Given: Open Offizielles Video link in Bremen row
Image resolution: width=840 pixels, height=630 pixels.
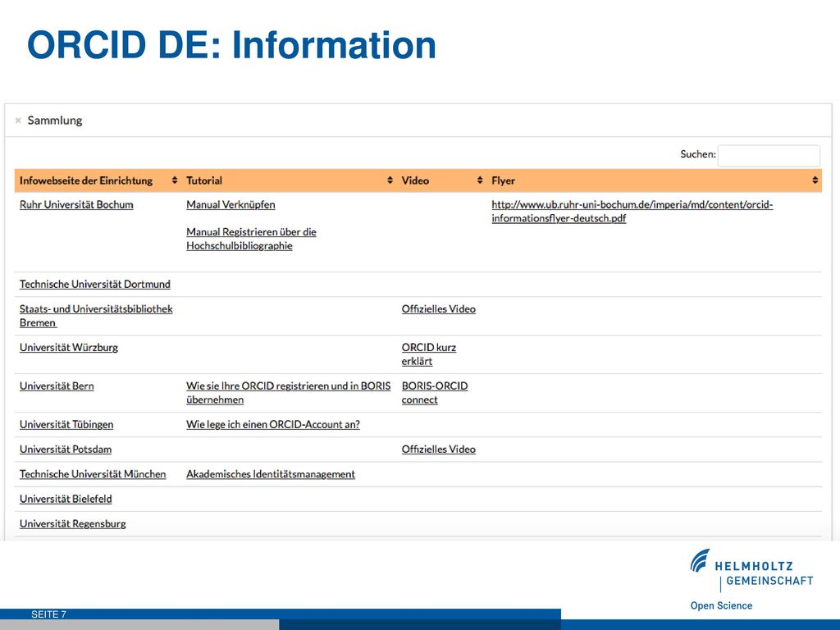Looking at the screenshot, I should [x=438, y=309].
